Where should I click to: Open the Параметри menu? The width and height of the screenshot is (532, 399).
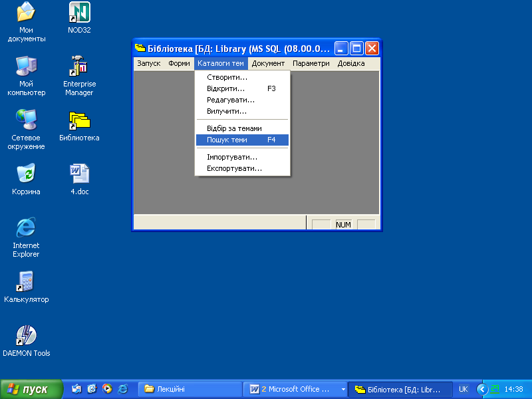point(311,63)
